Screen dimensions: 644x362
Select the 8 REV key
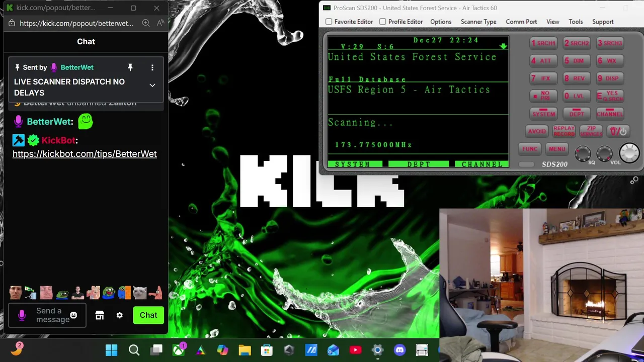577,78
